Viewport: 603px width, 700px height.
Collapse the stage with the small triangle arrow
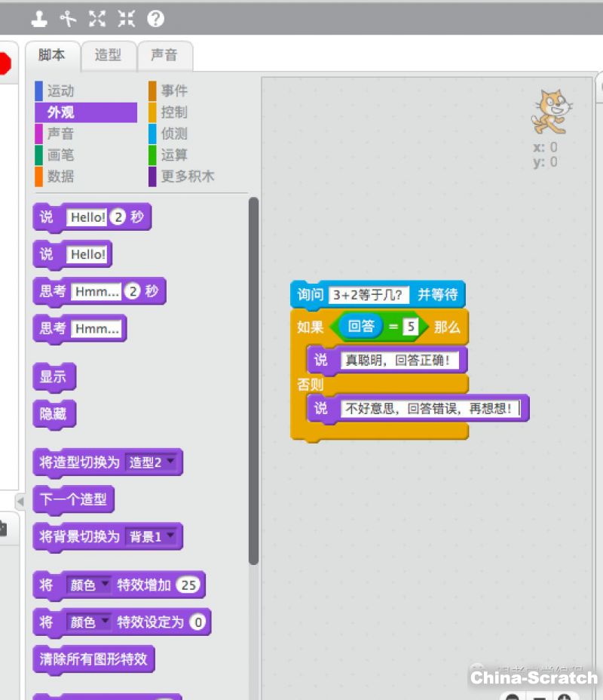20,501
